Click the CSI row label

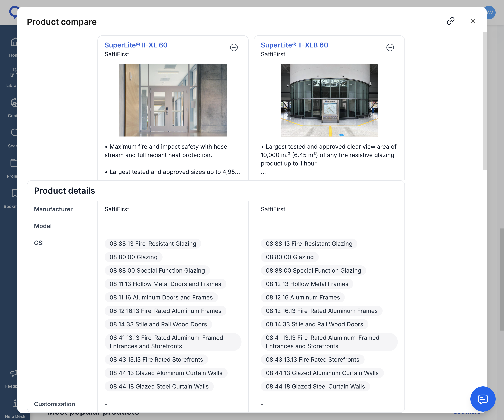(x=39, y=243)
